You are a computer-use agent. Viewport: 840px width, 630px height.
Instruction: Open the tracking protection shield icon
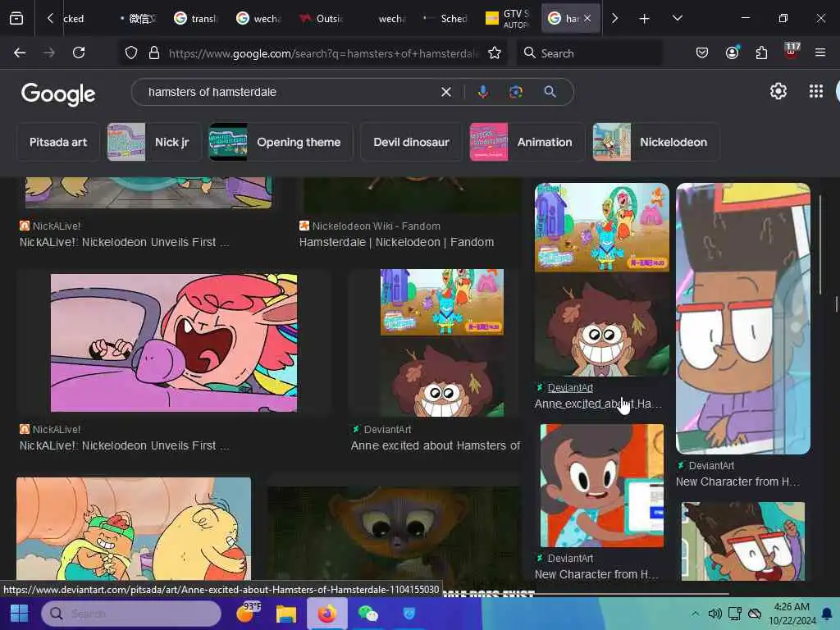coord(131,52)
